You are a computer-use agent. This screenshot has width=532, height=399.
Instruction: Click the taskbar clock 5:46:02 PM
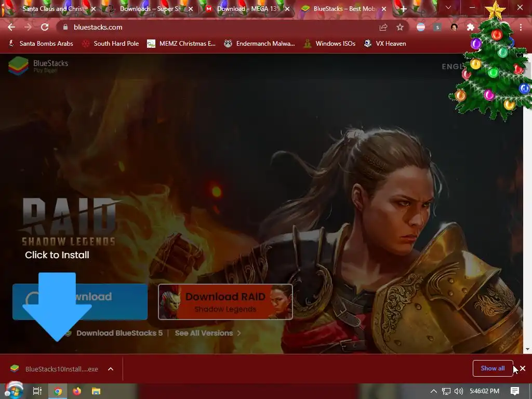pyautogui.click(x=485, y=391)
